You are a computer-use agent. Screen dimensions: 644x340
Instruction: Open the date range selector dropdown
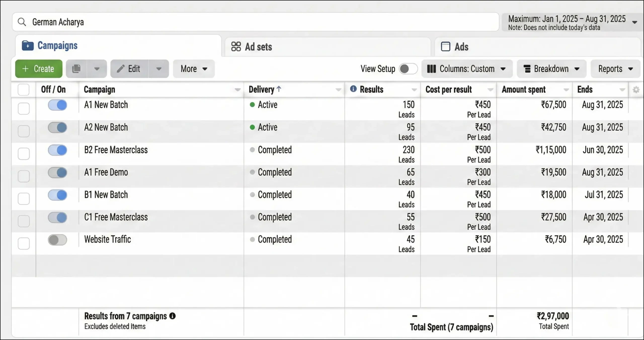571,22
